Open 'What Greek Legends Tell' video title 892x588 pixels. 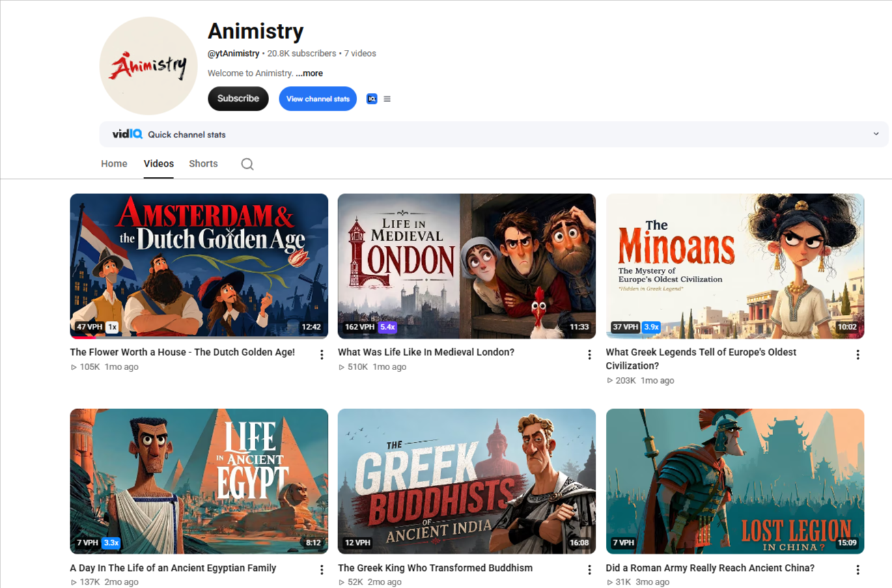[x=701, y=359]
